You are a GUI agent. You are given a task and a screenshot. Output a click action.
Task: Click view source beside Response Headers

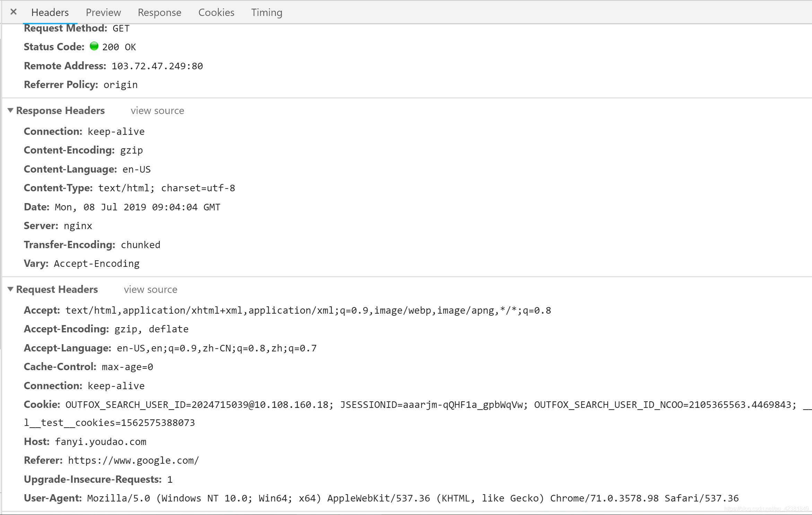[x=157, y=111]
